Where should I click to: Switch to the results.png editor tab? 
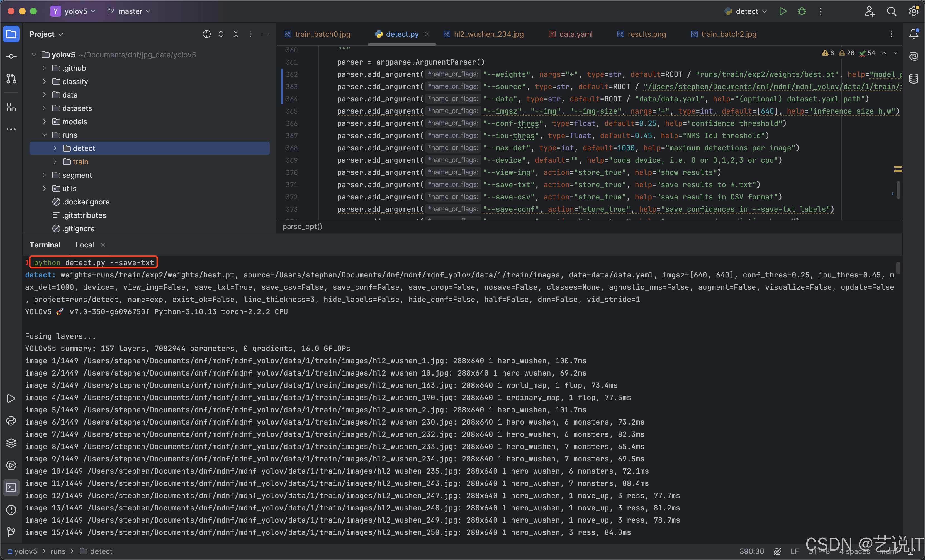(x=646, y=34)
